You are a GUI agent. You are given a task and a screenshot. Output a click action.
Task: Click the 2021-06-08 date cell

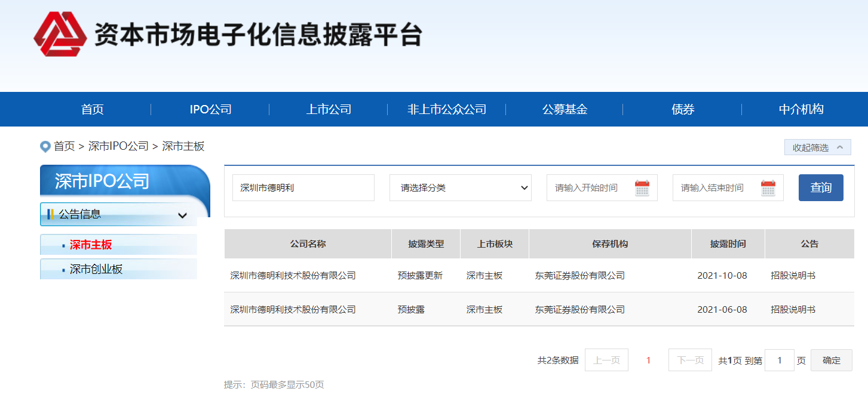tap(722, 310)
